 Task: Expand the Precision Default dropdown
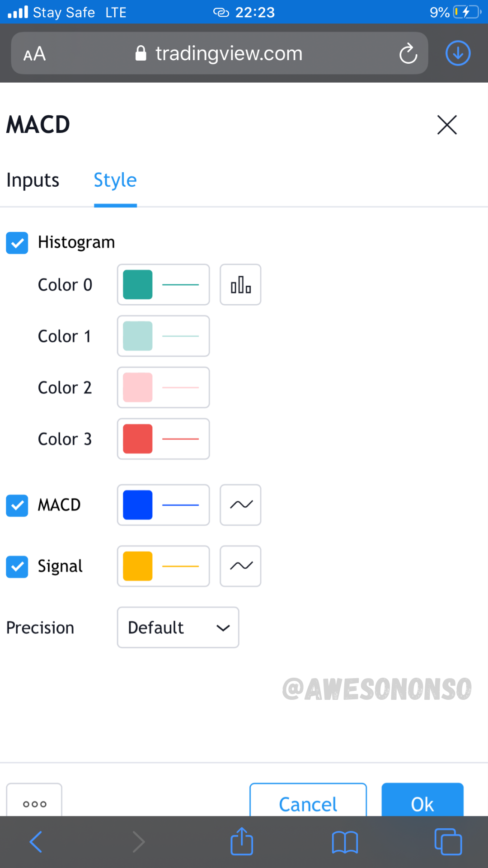pos(178,627)
